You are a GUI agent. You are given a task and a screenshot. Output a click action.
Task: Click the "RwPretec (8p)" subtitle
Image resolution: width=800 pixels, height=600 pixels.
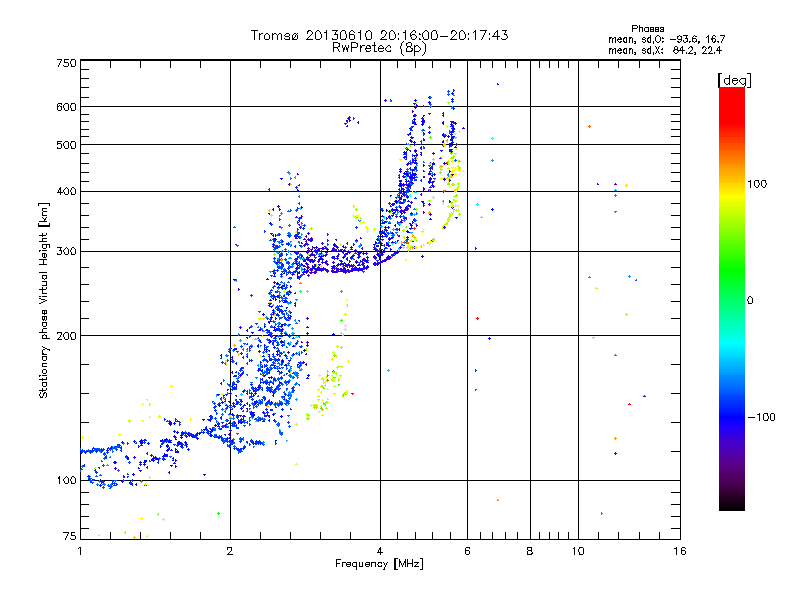[x=379, y=48]
